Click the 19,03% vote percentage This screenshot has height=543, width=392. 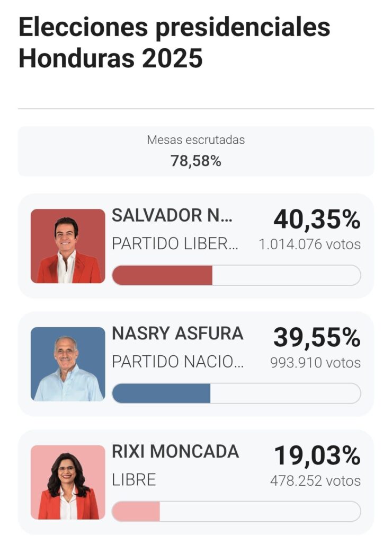[317, 456]
